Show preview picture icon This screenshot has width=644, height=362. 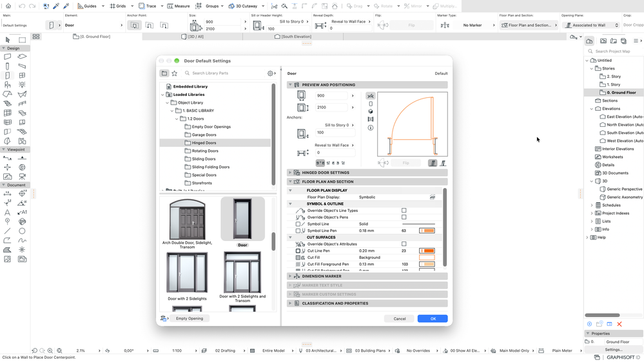(371, 119)
